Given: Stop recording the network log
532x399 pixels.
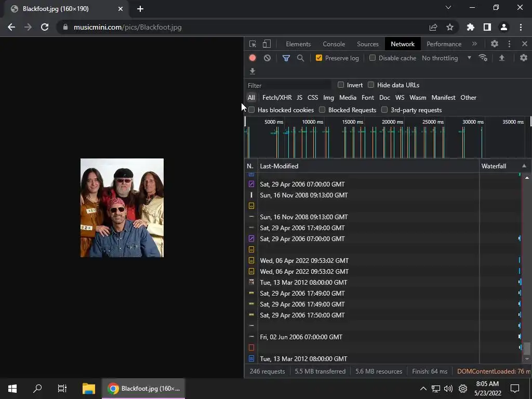Looking at the screenshot, I should point(252,58).
